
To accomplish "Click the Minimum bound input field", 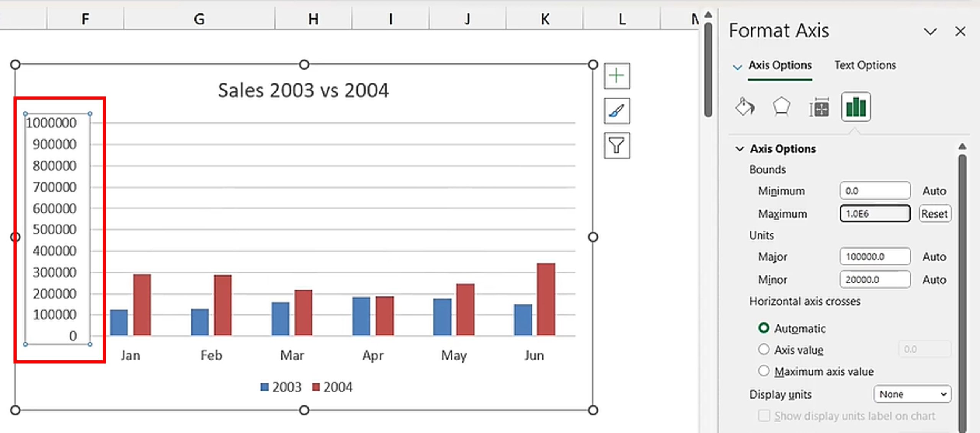I will click(x=875, y=190).
